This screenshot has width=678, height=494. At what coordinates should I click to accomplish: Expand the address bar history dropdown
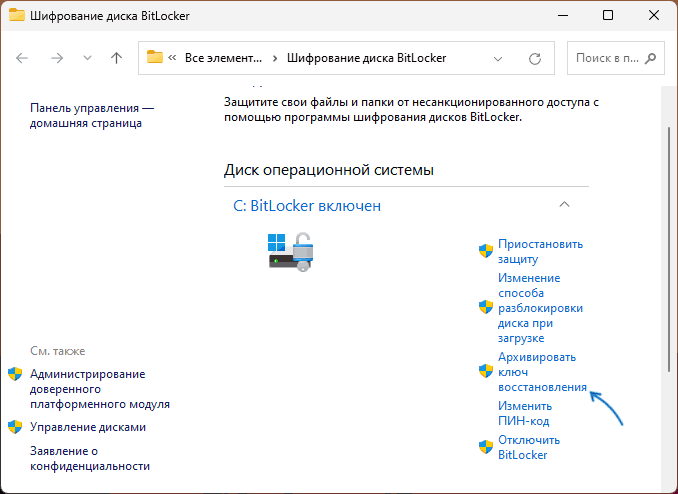(498, 58)
